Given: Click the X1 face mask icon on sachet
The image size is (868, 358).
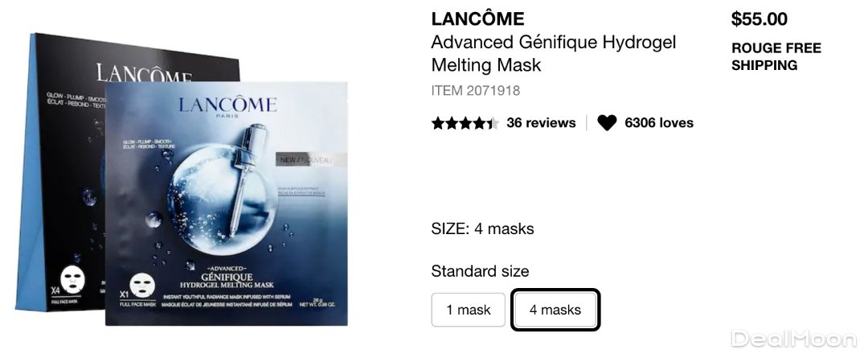Looking at the screenshot, I should (x=142, y=286).
